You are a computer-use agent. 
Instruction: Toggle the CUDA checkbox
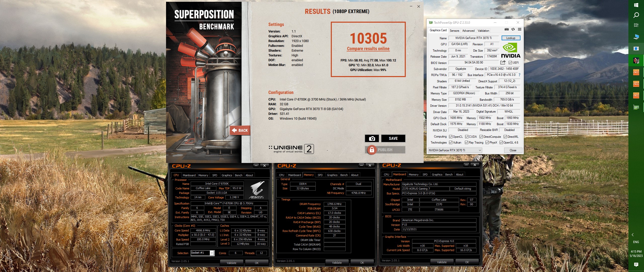tap(467, 137)
